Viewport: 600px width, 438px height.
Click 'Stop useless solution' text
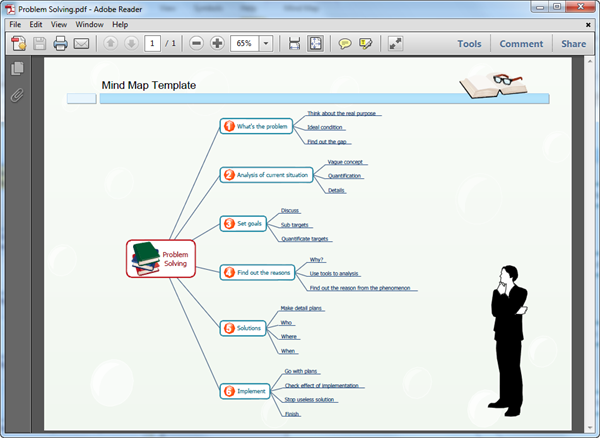[309, 399]
